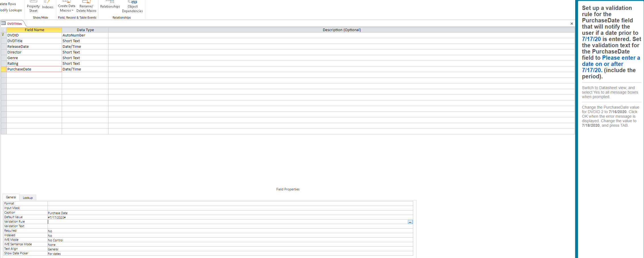
Task: Open the Data Type dropdown for PurchaseDate
Action: tap(105, 69)
